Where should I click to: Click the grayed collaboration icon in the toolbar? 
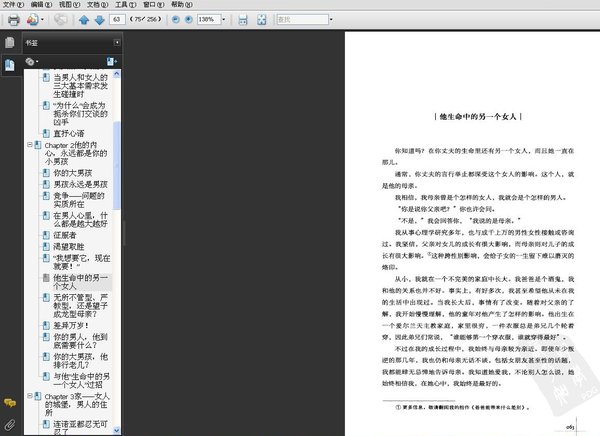coord(60,19)
